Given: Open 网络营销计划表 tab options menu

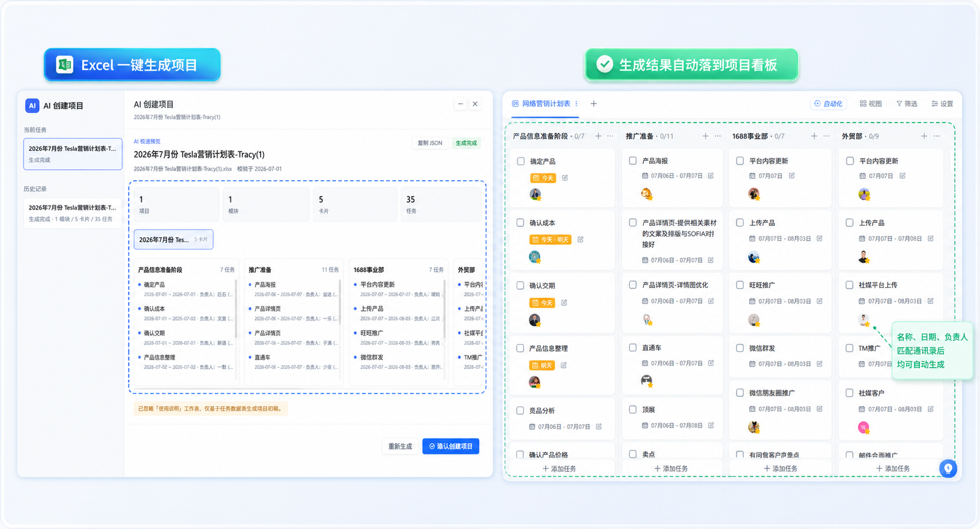Looking at the screenshot, I should point(576,104).
